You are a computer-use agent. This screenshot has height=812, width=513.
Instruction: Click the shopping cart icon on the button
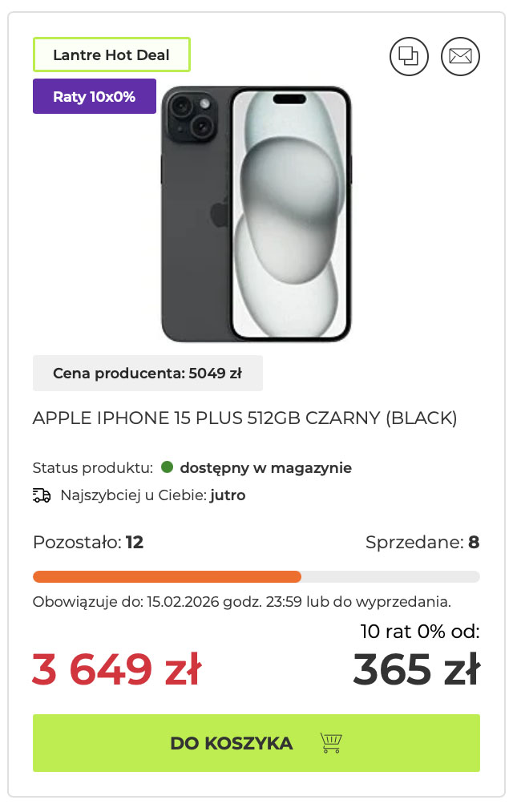pos(331,743)
